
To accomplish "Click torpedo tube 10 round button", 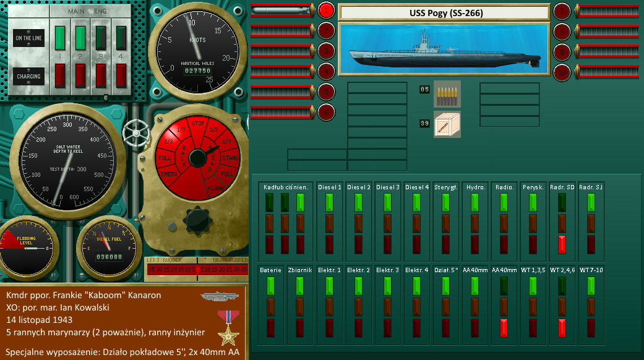I will pyautogui.click(x=561, y=72).
